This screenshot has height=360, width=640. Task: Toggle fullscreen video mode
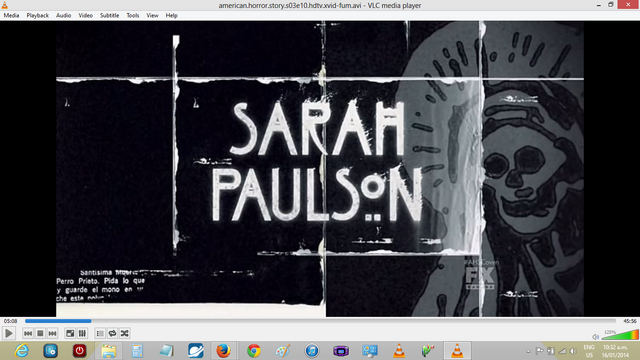pyautogui.click(x=70, y=333)
